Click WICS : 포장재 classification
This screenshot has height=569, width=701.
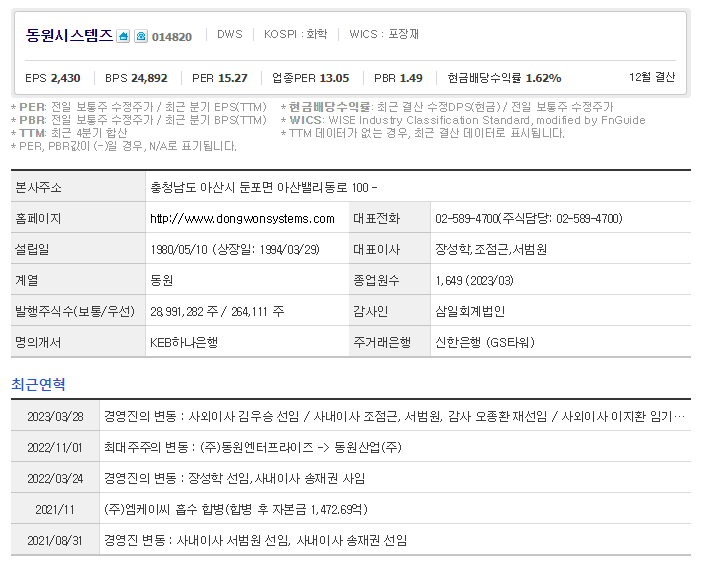(x=384, y=34)
